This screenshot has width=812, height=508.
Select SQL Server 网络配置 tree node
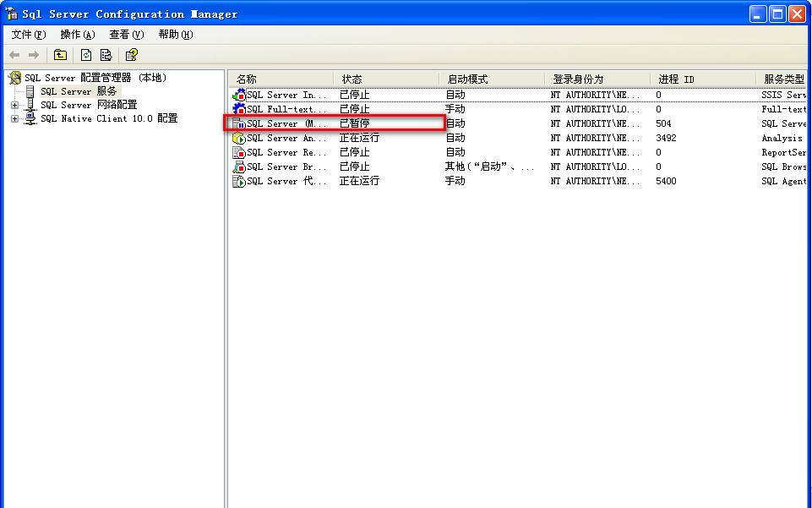[x=89, y=105]
